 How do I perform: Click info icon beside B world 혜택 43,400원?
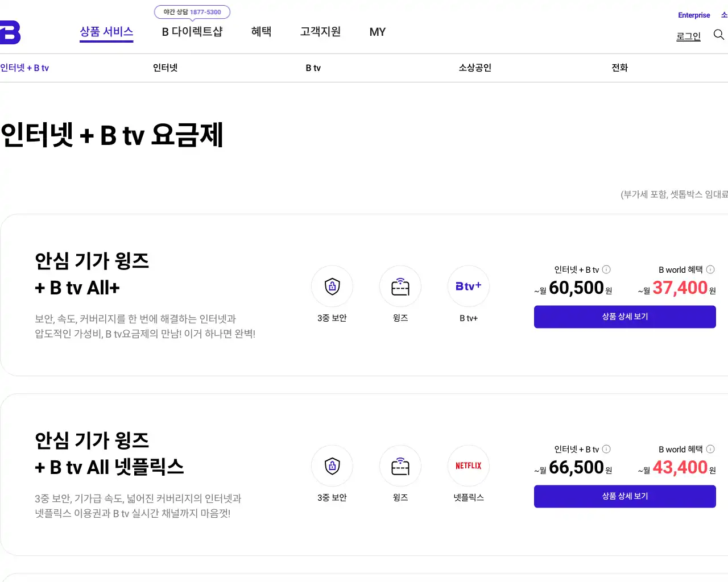(x=710, y=449)
